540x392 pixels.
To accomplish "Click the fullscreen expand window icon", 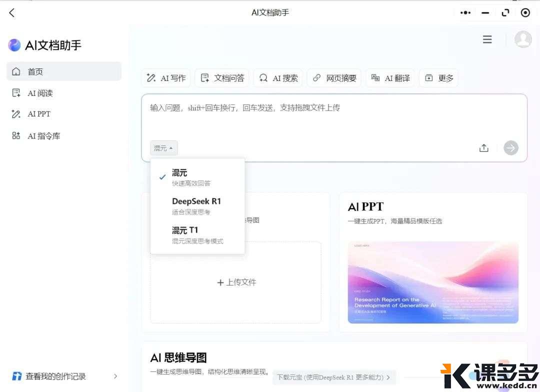I will 505,12.
